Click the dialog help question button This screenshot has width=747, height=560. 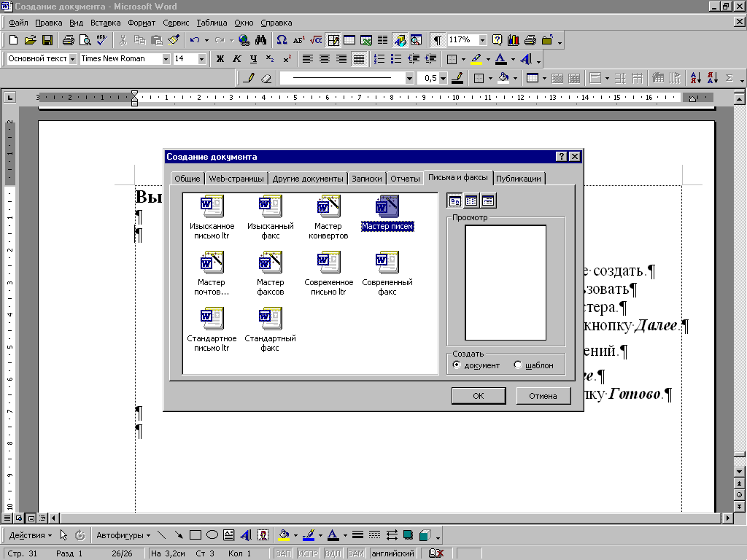point(561,157)
